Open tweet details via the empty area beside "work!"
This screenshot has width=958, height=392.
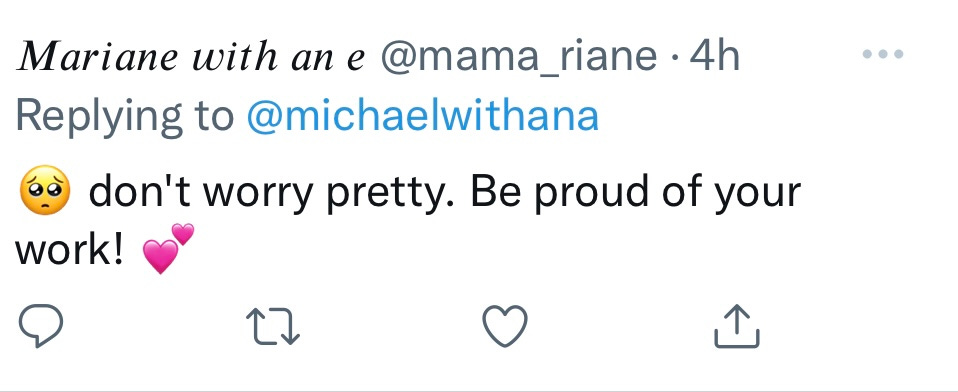tap(550, 249)
